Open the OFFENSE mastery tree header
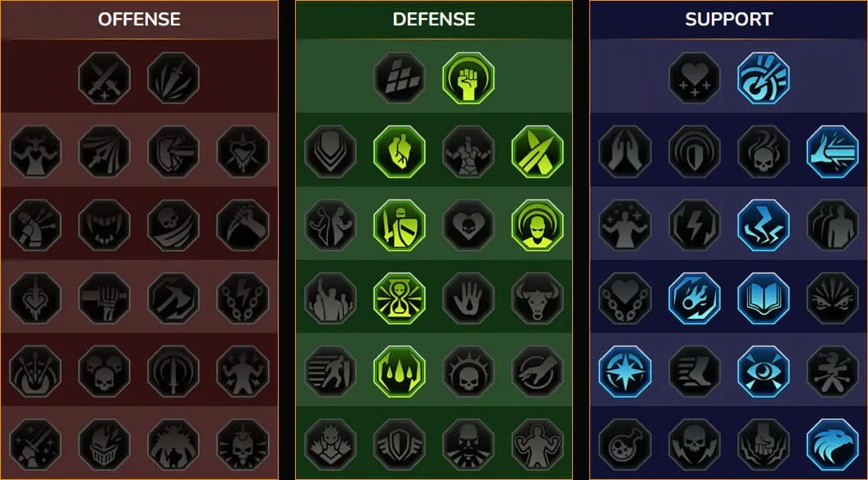868x480 pixels. 139,20
